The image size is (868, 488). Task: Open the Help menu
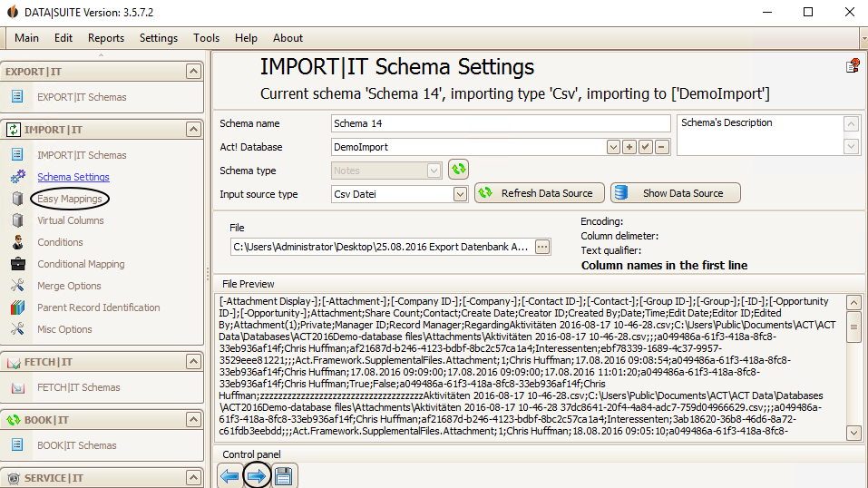tap(246, 38)
